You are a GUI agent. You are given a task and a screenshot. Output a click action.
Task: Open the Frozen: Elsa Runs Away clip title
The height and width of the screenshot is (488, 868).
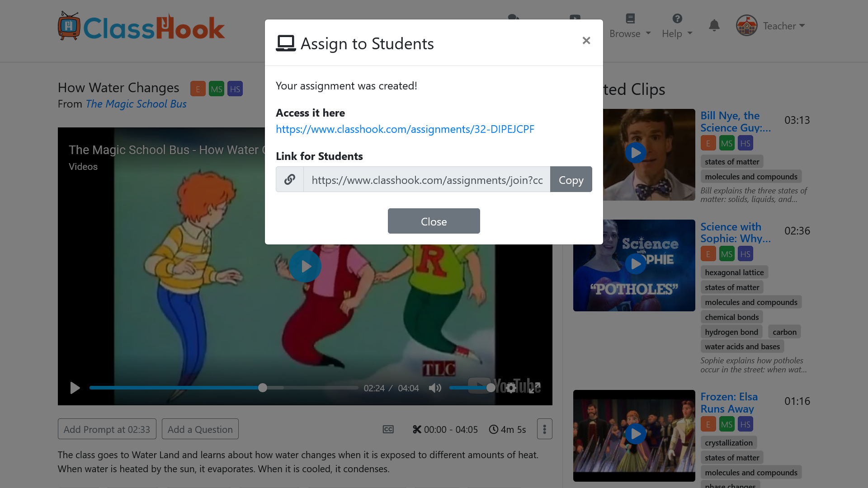[729, 403]
